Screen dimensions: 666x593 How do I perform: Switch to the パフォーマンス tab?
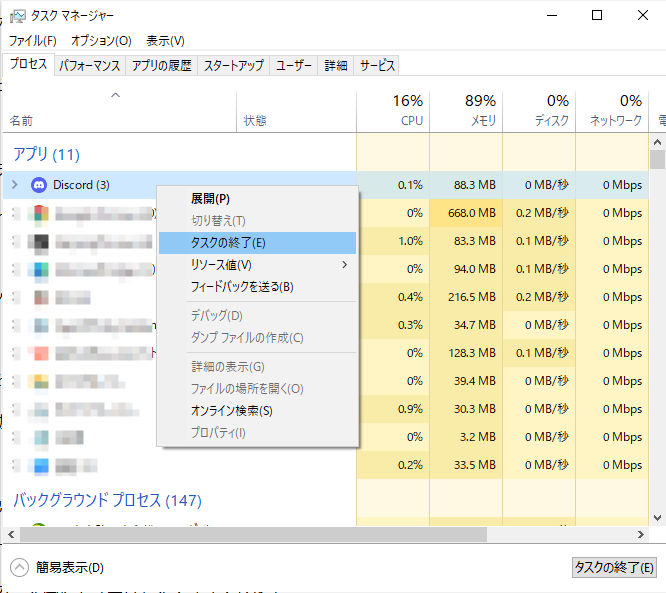[x=90, y=65]
